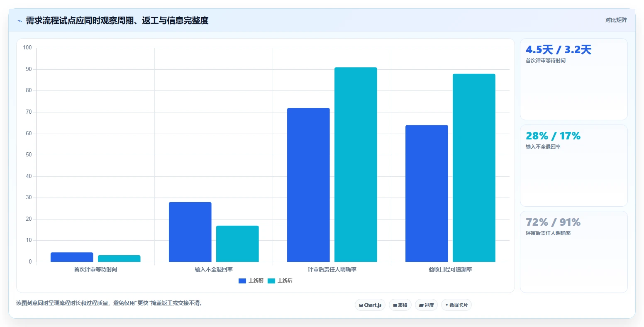The image size is (644, 327).
Task: Click y-axis tick value 100
Action: pos(27,48)
